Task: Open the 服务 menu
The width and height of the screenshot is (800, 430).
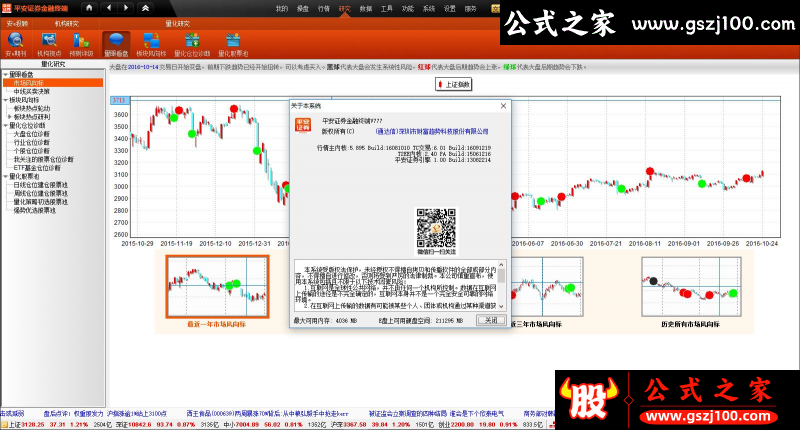Action: tap(470, 9)
